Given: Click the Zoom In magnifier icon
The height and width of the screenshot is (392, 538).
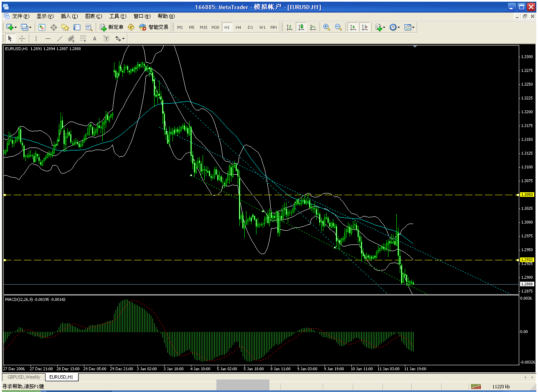Looking at the screenshot, I should [327, 27].
